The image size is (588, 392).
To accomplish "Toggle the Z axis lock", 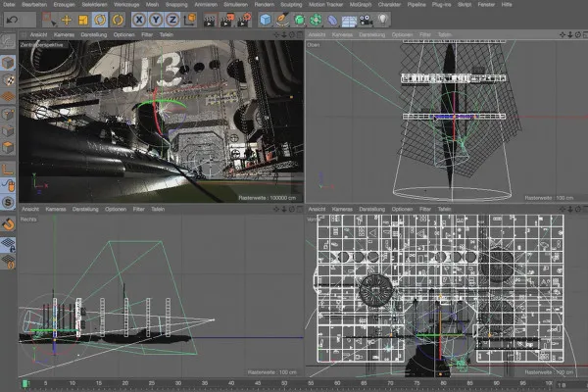I will (x=171, y=19).
